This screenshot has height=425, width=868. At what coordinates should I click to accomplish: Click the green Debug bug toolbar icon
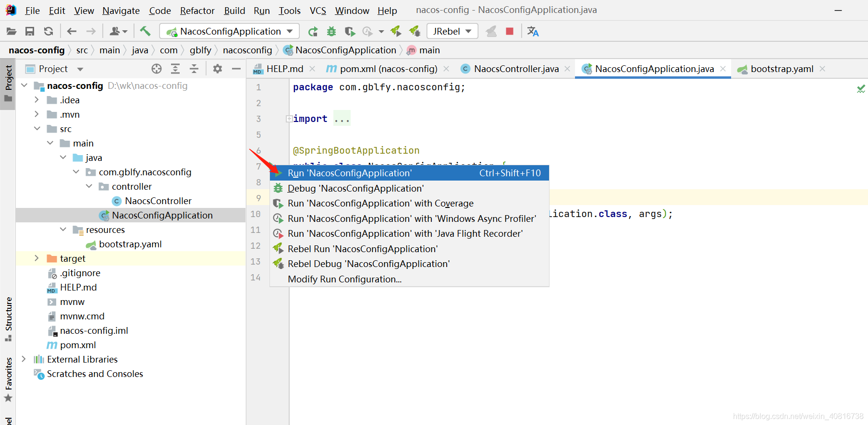coord(331,32)
